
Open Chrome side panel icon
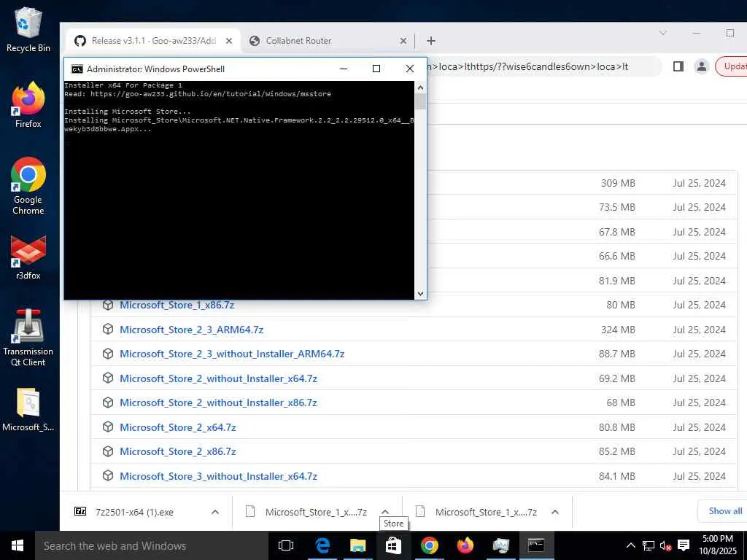[x=678, y=66]
